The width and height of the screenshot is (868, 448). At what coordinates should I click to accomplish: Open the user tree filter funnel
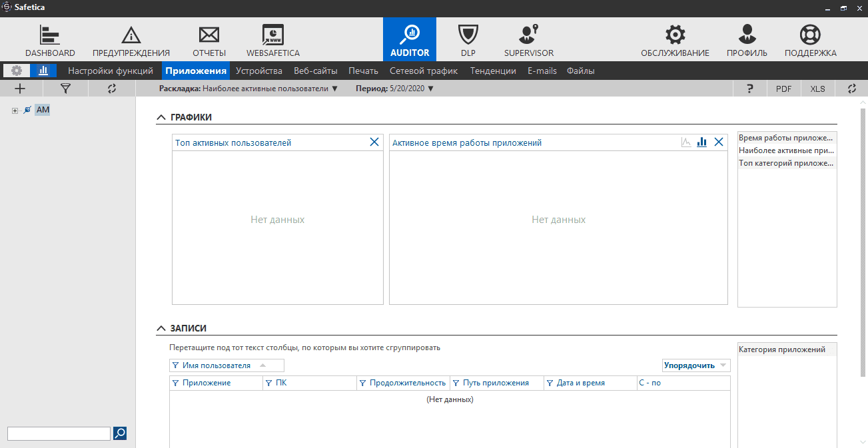point(65,88)
